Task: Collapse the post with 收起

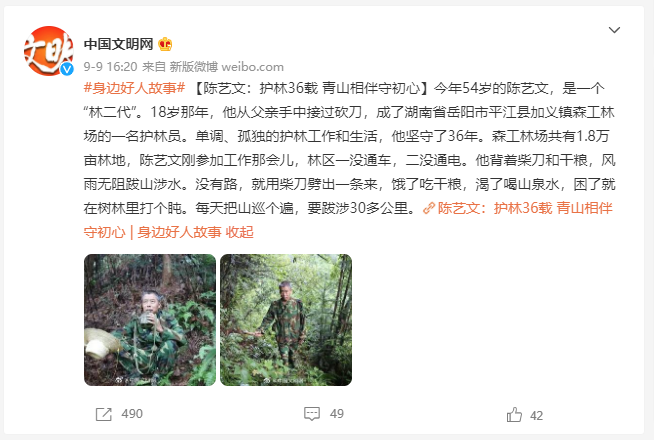Action: 239,232
